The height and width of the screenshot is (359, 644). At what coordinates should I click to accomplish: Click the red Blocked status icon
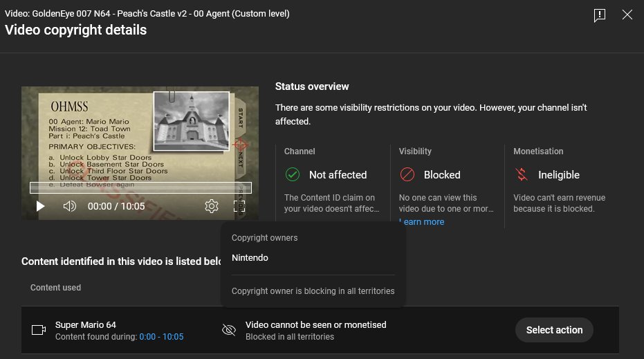tap(407, 174)
